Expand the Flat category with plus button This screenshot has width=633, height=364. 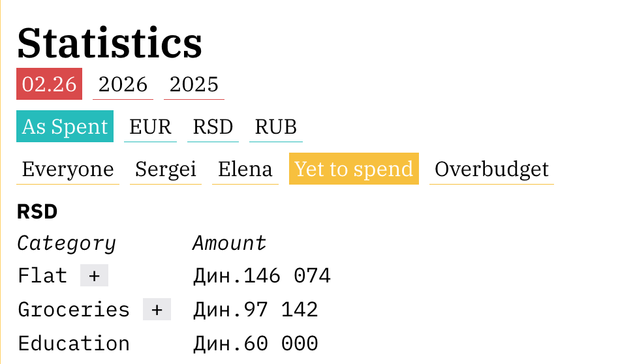(x=94, y=276)
